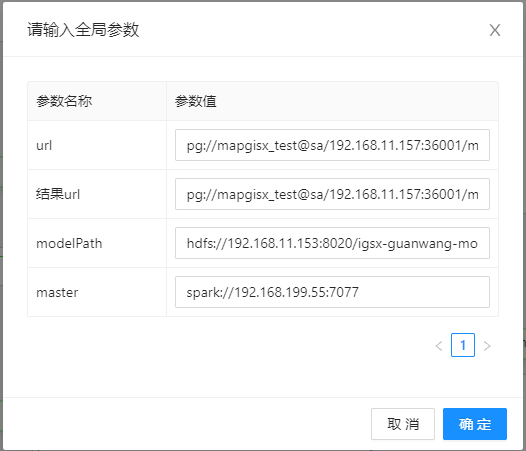This screenshot has width=526, height=451.
Task: Go to previous page arrow
Action: (439, 346)
